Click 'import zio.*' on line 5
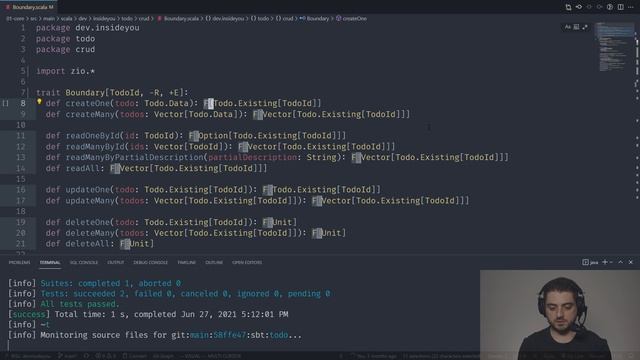Screen dimensions: 640x360 tap(65, 71)
